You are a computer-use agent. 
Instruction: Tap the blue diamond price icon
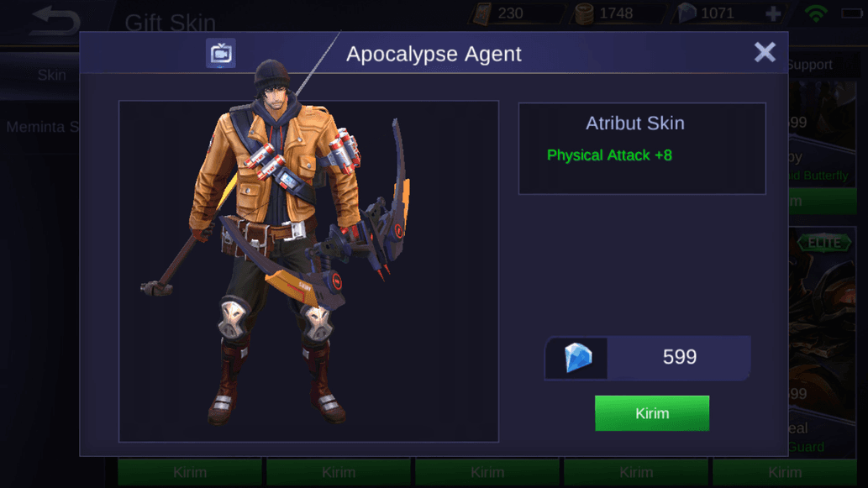click(578, 358)
